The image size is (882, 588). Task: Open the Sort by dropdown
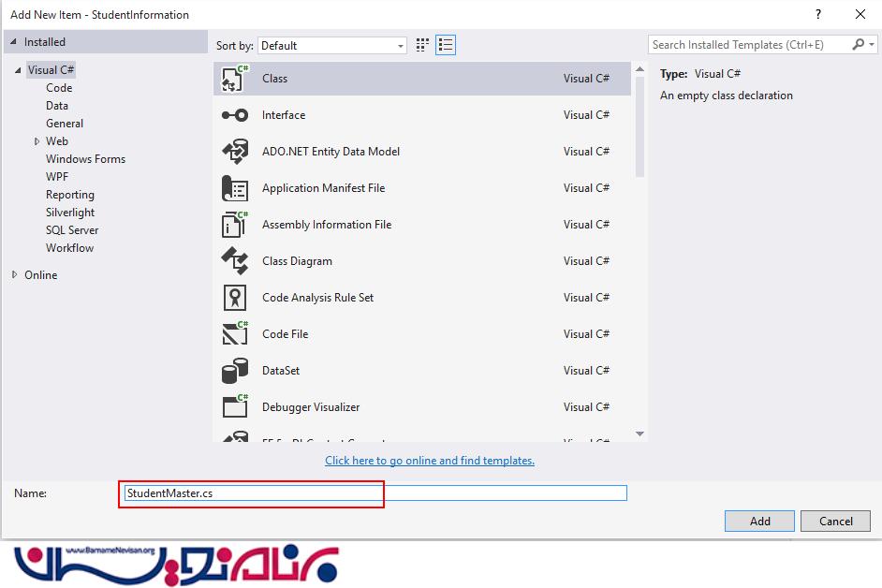332,46
